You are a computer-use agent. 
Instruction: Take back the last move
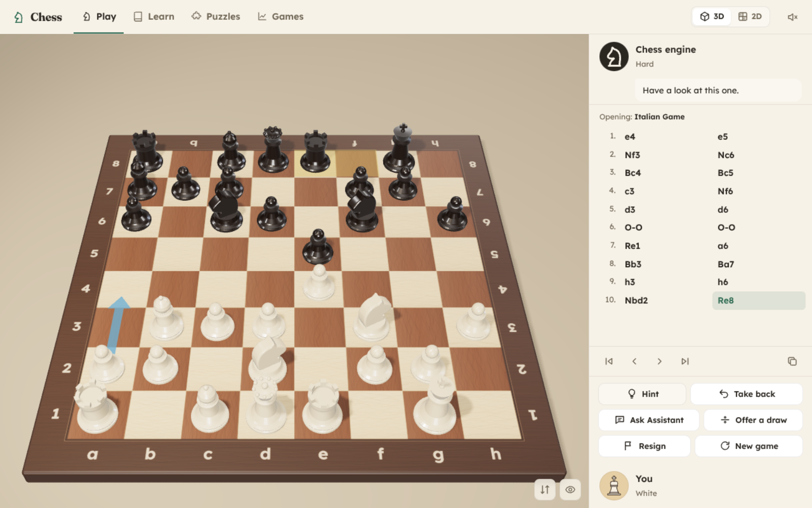(747, 394)
